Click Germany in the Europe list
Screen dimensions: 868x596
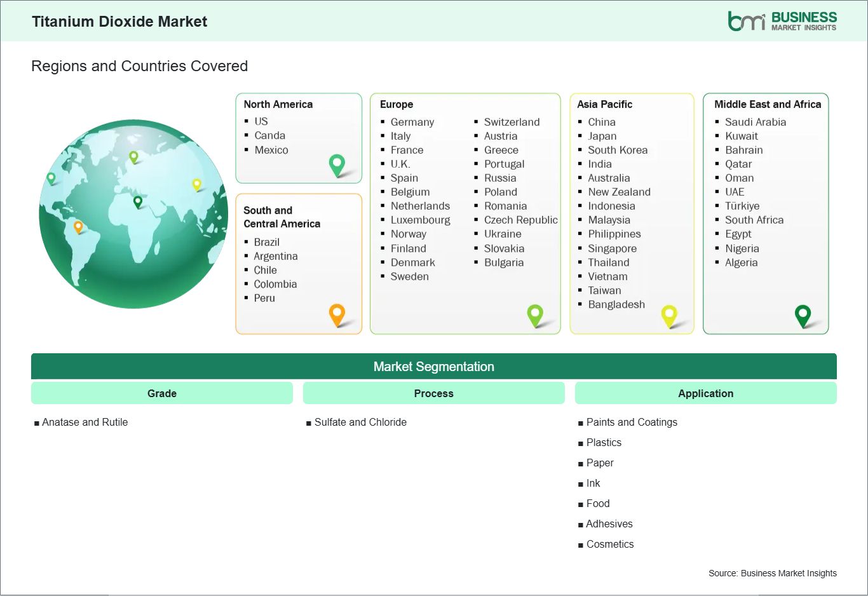[x=412, y=122]
